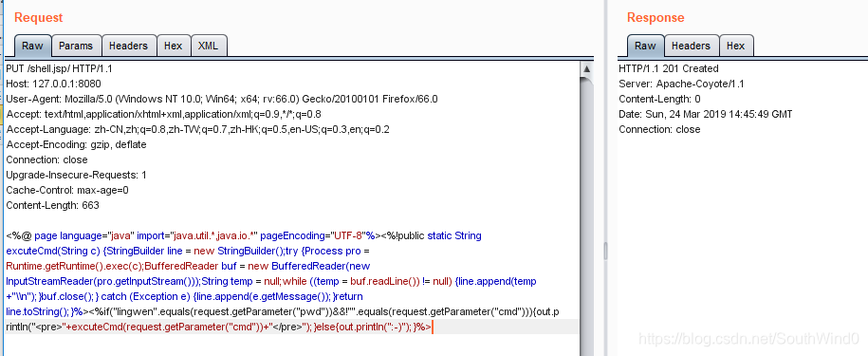Switch to the Request XML tab
The width and height of the screenshot is (868, 356).
(208, 46)
